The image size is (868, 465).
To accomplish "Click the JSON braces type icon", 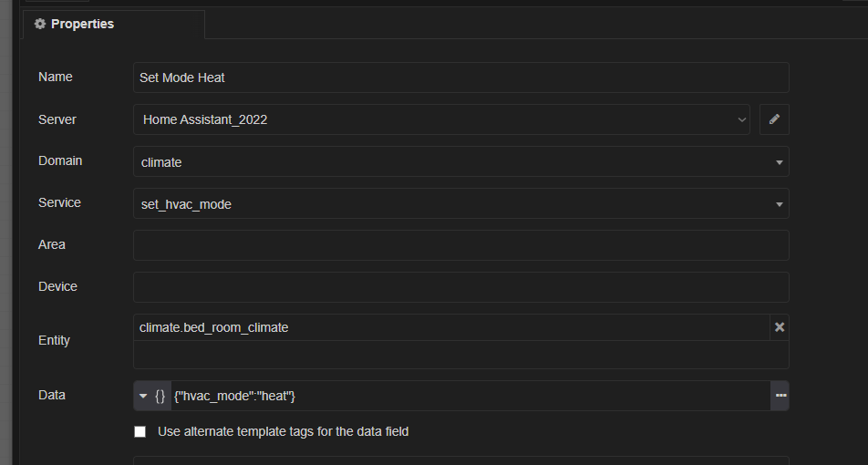I will point(160,396).
